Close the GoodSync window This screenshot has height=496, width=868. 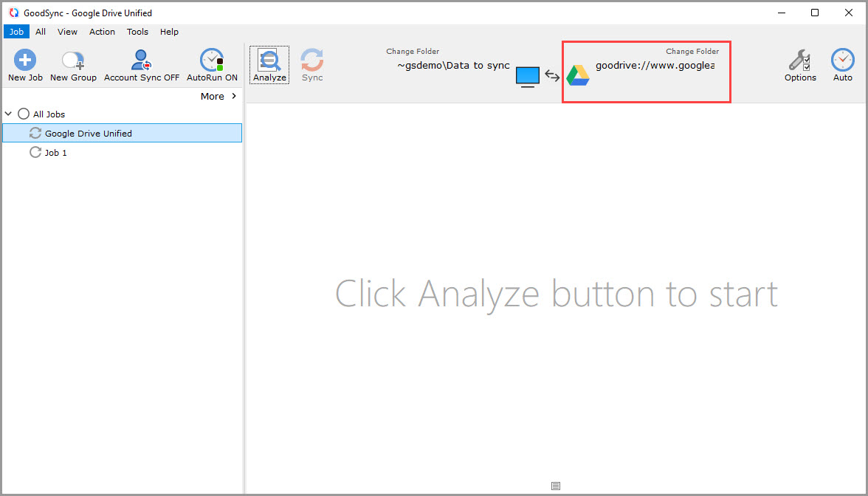pyautogui.click(x=849, y=13)
